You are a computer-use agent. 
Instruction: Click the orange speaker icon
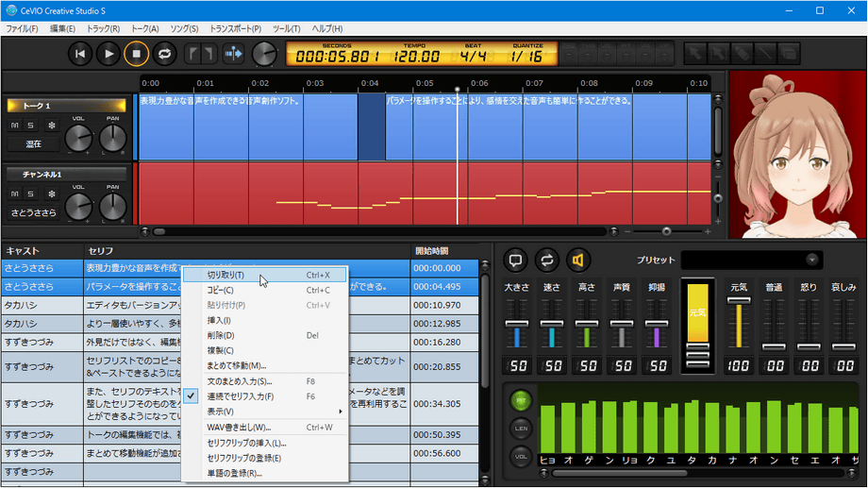(576, 260)
